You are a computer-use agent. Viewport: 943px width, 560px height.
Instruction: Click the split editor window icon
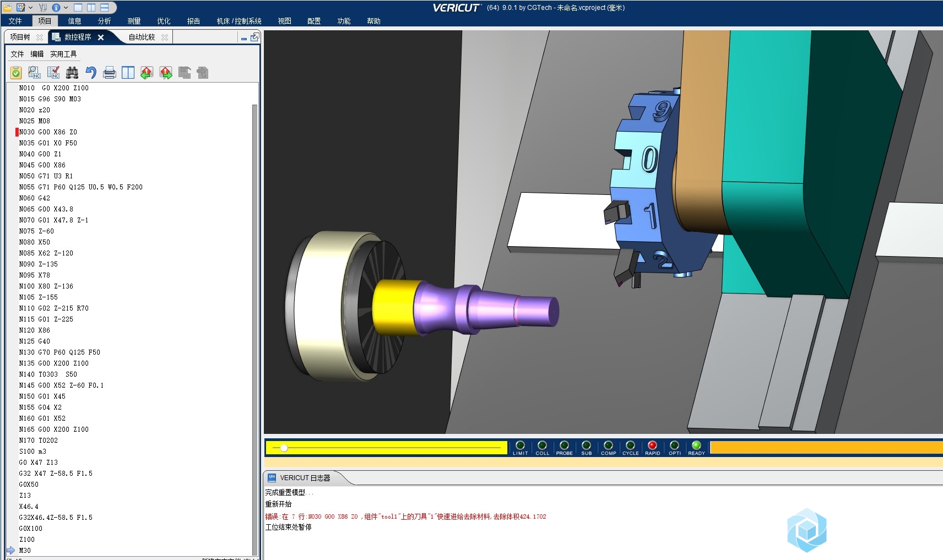(x=128, y=72)
